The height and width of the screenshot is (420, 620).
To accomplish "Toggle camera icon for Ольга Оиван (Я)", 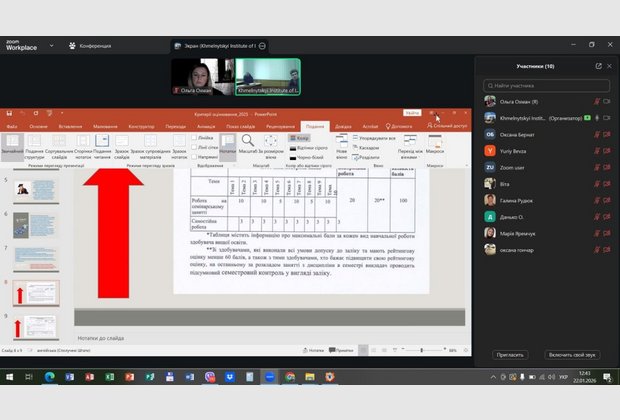I will pyautogui.click(x=607, y=102).
